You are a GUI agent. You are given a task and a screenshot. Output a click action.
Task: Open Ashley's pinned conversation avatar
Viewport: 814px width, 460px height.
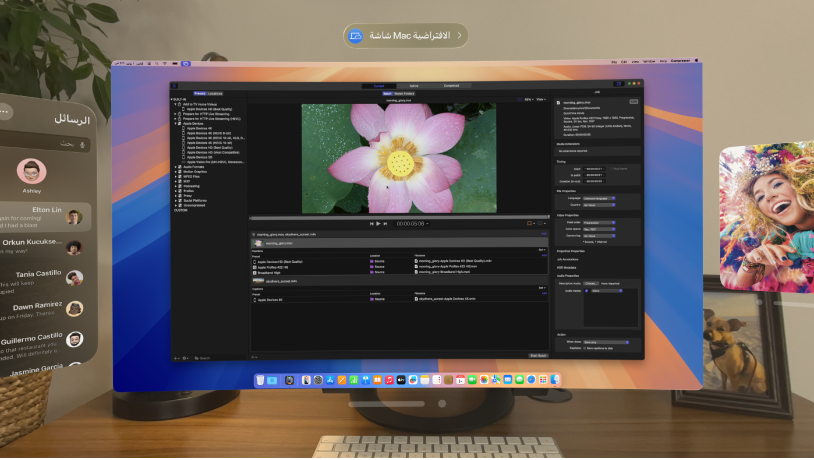[32, 170]
